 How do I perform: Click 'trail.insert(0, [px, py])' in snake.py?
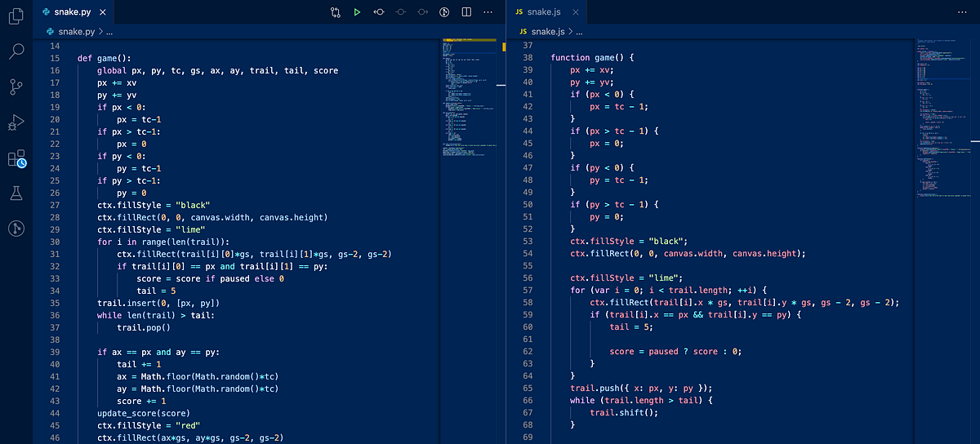tap(158, 303)
